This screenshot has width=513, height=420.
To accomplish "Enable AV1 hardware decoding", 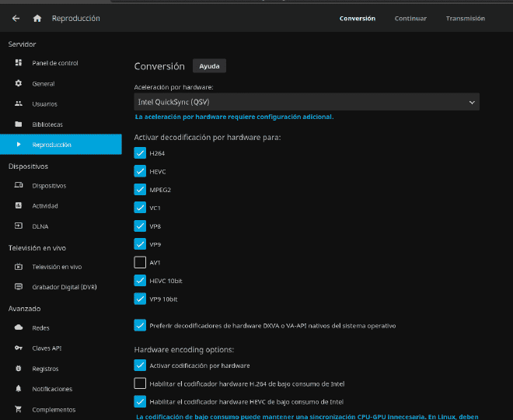I will (140, 262).
